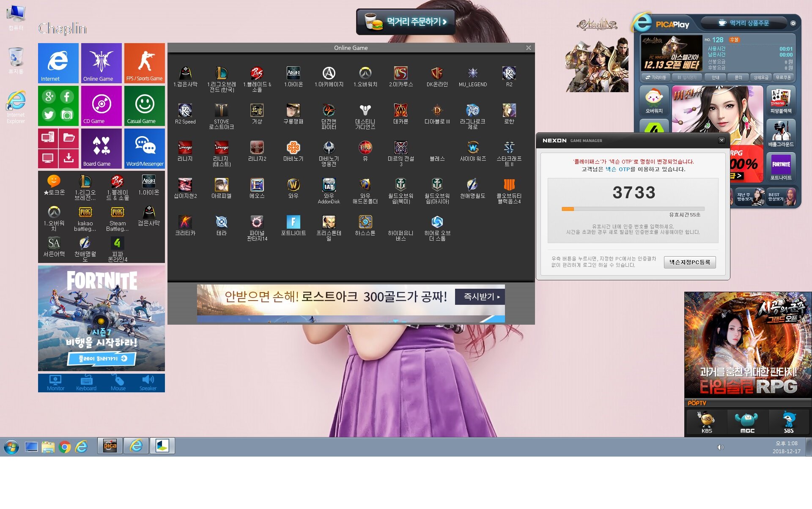The width and height of the screenshot is (812, 509).
Task: Launch 파이널판타지14 game icon
Action: tap(257, 227)
